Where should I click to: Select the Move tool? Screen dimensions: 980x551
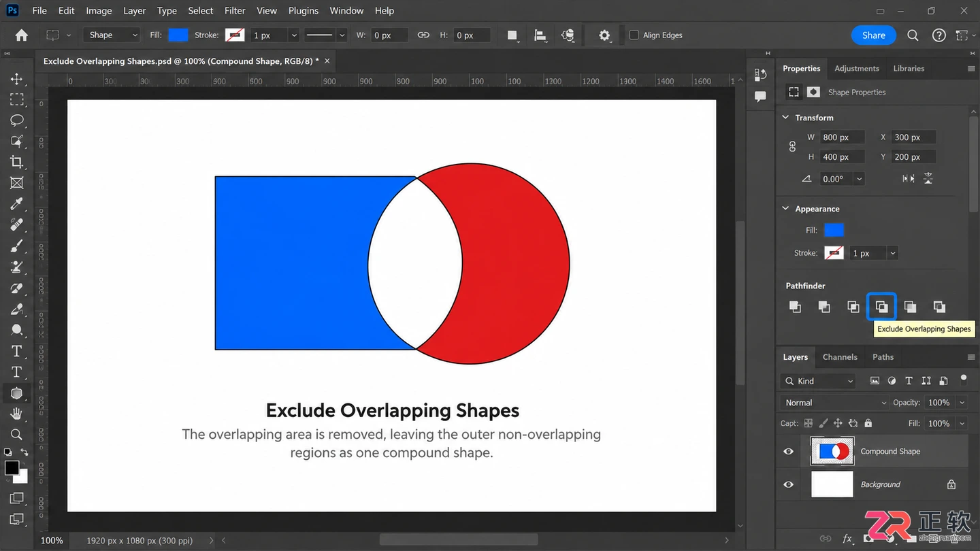click(x=16, y=79)
